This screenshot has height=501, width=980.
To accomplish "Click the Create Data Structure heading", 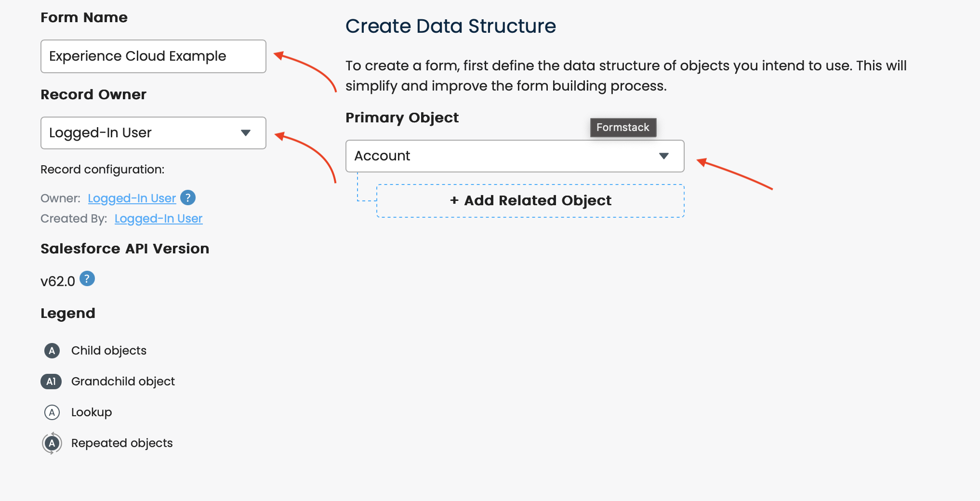I will pos(450,26).
